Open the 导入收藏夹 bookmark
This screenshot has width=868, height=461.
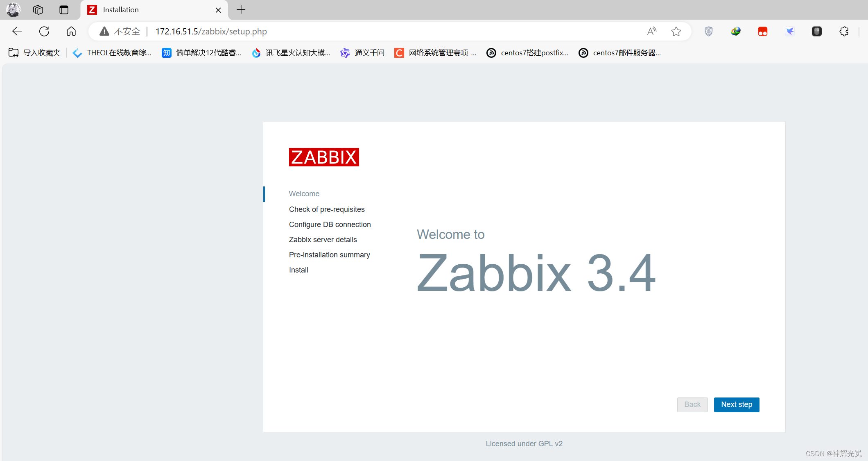34,53
